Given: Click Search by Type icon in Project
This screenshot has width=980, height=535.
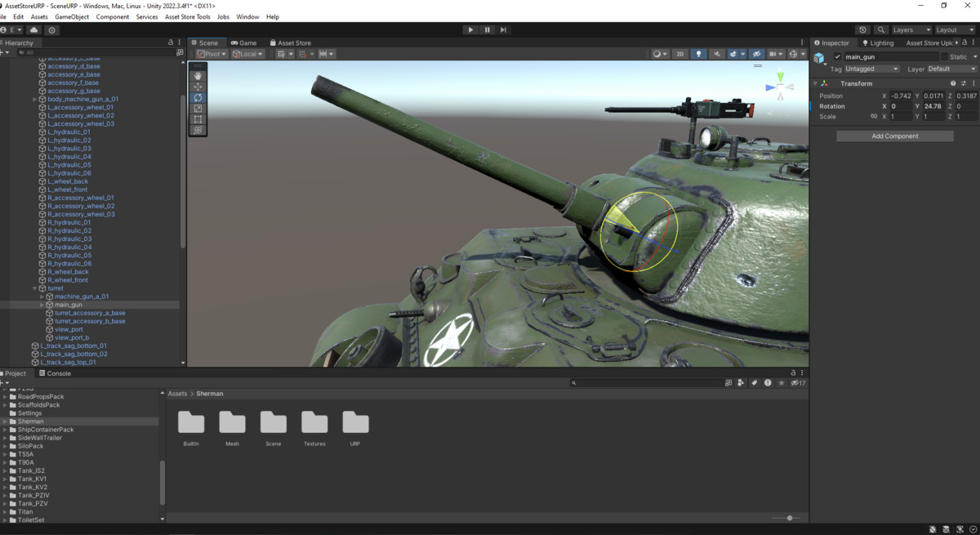Looking at the screenshot, I should click(x=742, y=383).
